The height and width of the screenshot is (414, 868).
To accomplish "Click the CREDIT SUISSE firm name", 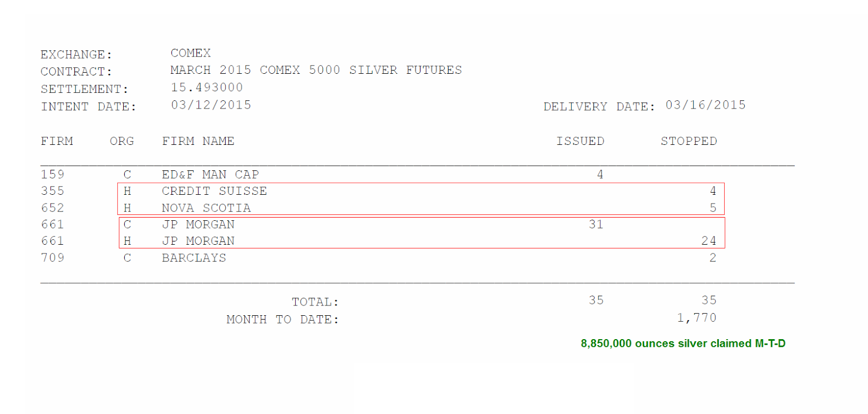I will click(214, 191).
